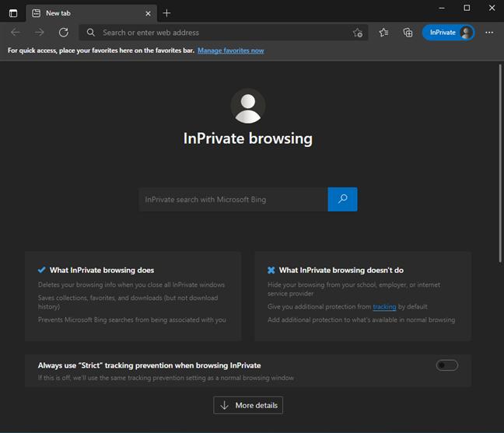The image size is (504, 433).
Task: Open the Favorites list icon
Action: point(383,33)
